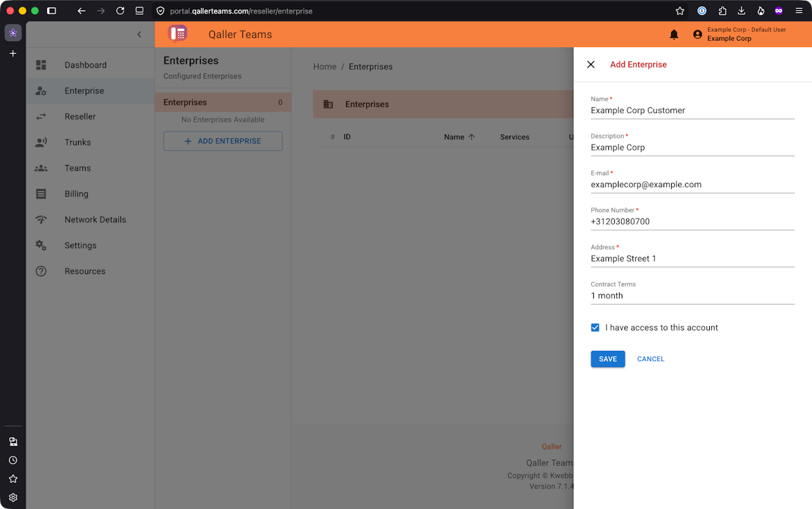Click the ID column header
Viewport: 812px width, 509px height.
pyautogui.click(x=347, y=137)
